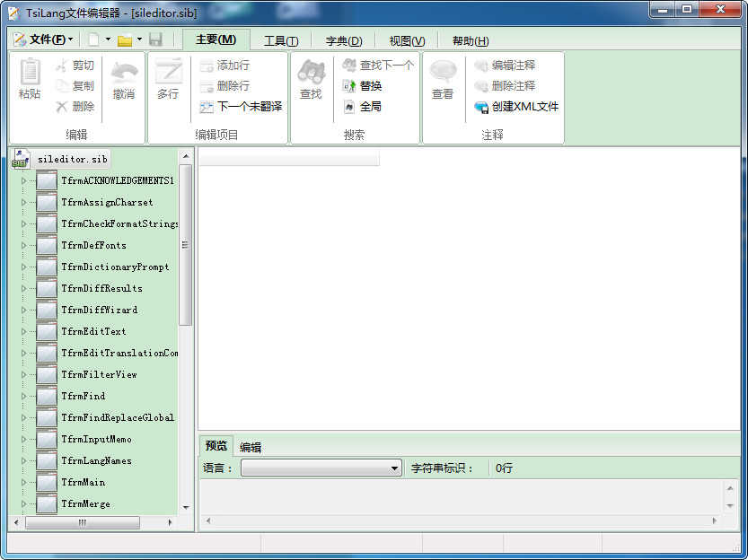Switch to the View (视图) ribbon tab
This screenshot has height=560, width=748.
(x=407, y=41)
